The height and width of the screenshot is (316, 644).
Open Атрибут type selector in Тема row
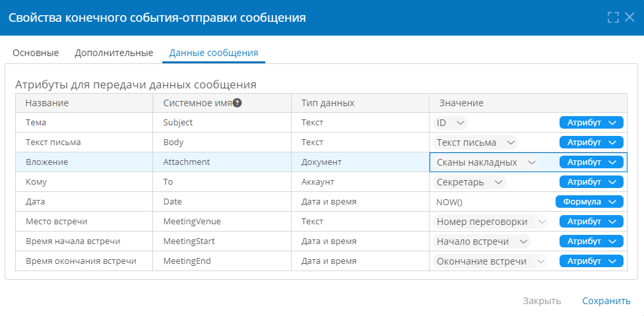(x=591, y=123)
